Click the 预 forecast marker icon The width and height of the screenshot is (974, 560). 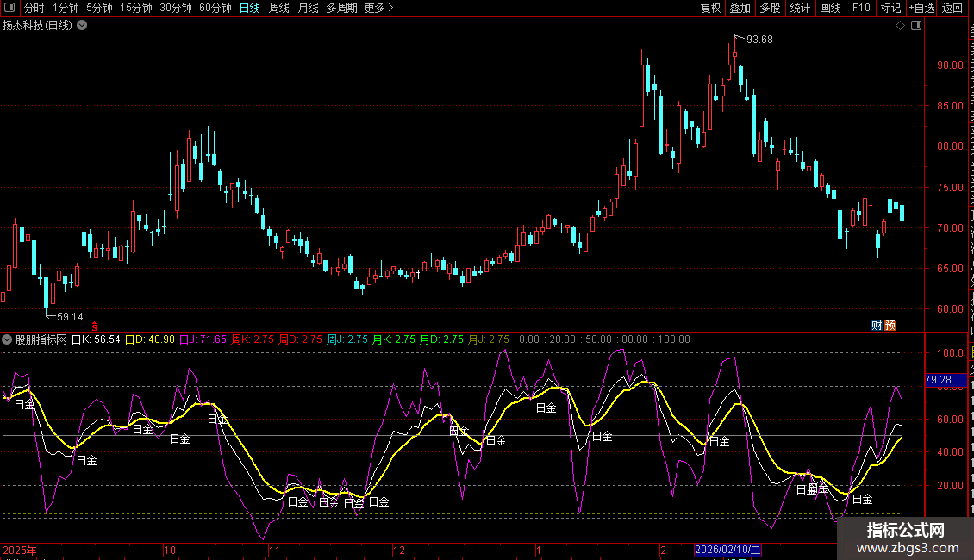(x=890, y=325)
